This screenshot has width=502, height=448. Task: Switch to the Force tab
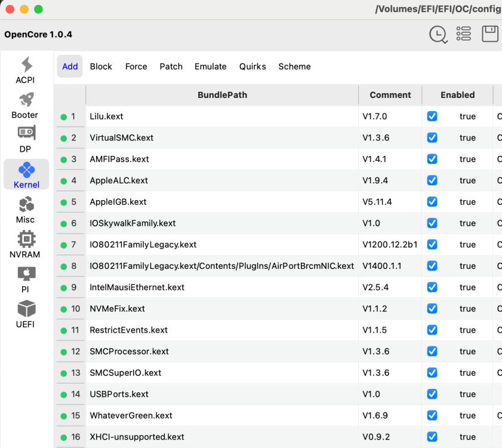click(x=136, y=66)
